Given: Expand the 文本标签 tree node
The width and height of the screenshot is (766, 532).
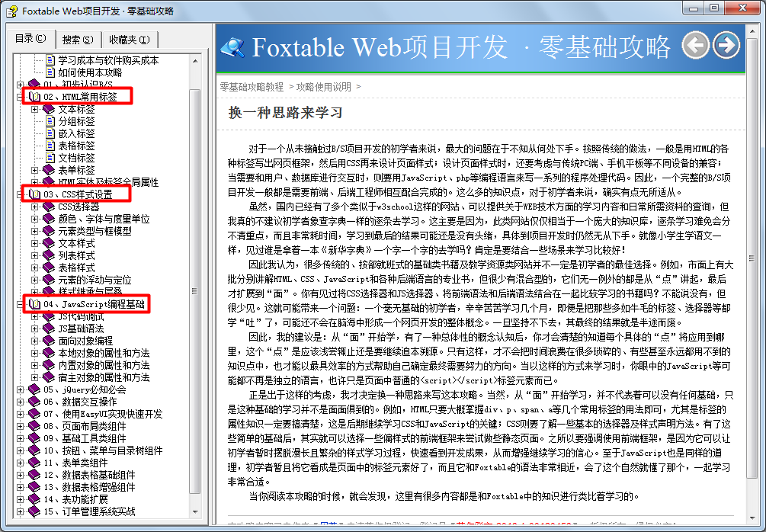Looking at the screenshot, I should click(35, 109).
